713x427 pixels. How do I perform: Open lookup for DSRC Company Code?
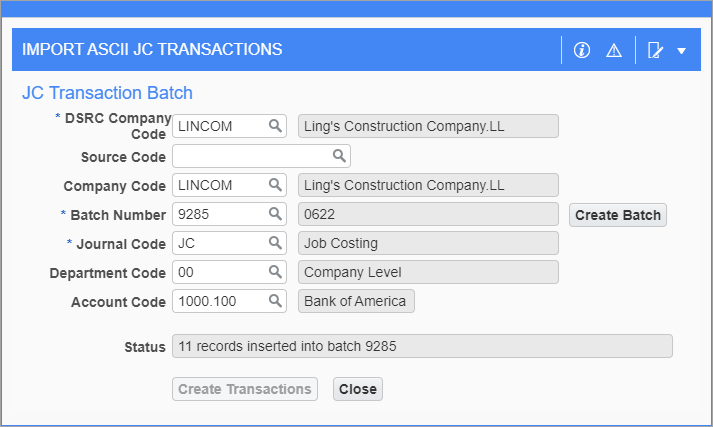coord(275,126)
